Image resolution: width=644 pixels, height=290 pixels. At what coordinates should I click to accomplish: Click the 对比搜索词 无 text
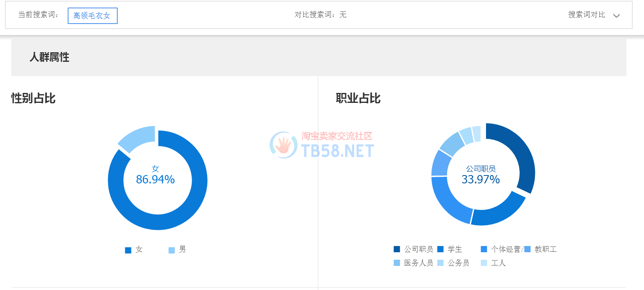click(x=320, y=15)
